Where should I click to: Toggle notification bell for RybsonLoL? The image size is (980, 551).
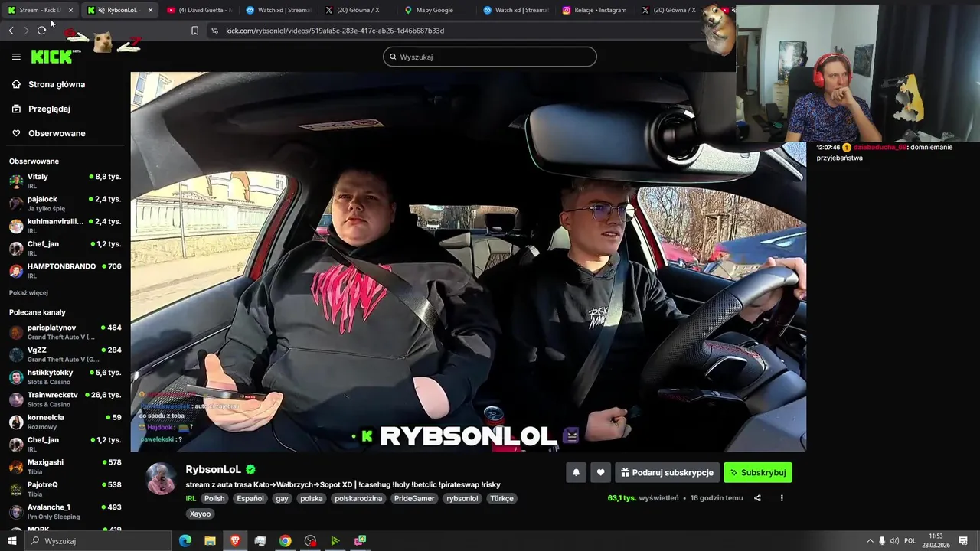point(577,472)
